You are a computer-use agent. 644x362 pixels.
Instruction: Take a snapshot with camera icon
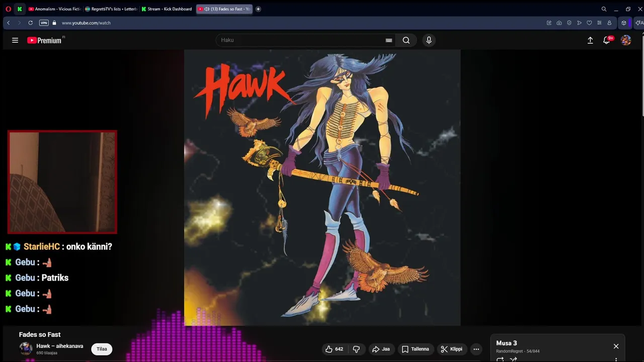tap(559, 23)
